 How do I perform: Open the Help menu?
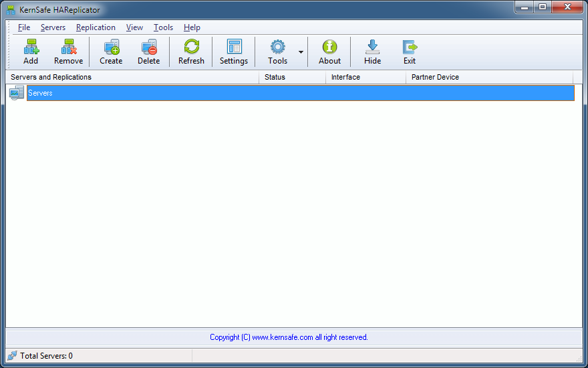(192, 27)
